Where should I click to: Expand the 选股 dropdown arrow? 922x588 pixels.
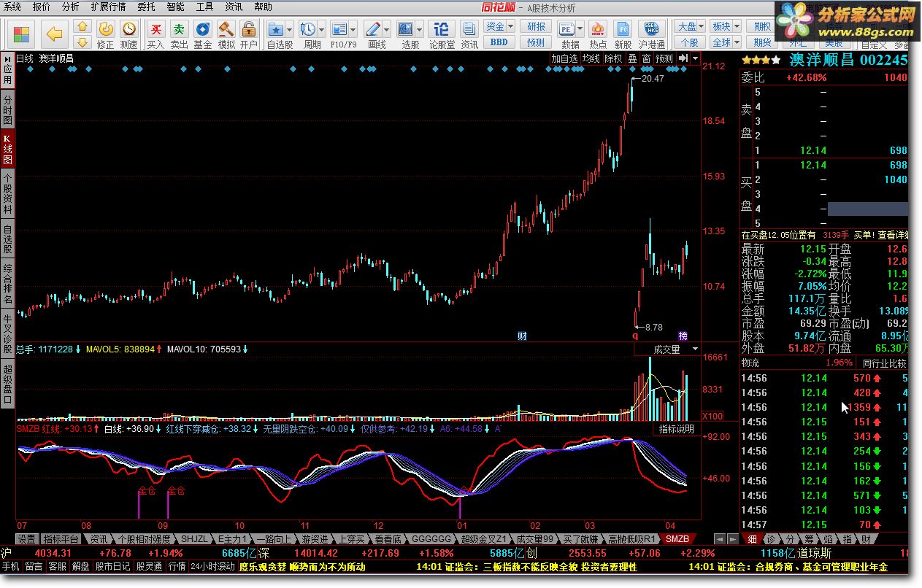tap(420, 29)
